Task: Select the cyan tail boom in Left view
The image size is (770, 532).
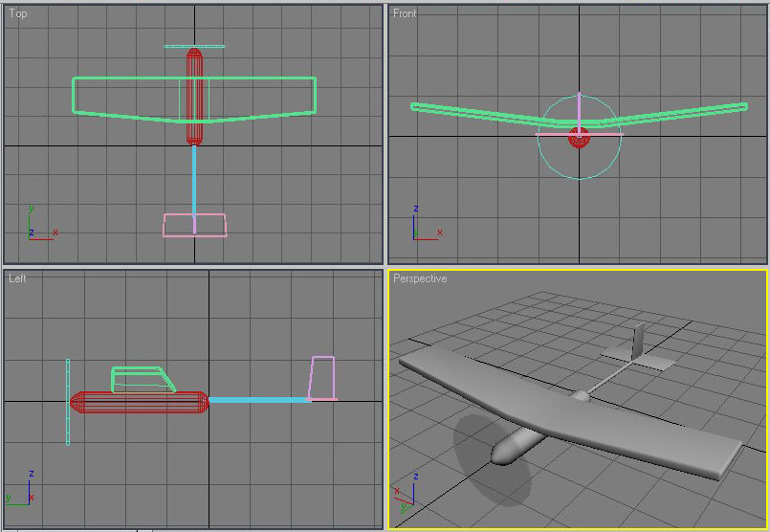Action: [258, 399]
